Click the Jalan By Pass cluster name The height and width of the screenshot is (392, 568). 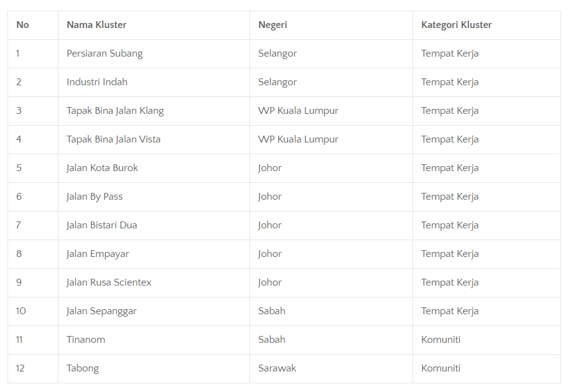point(95,197)
